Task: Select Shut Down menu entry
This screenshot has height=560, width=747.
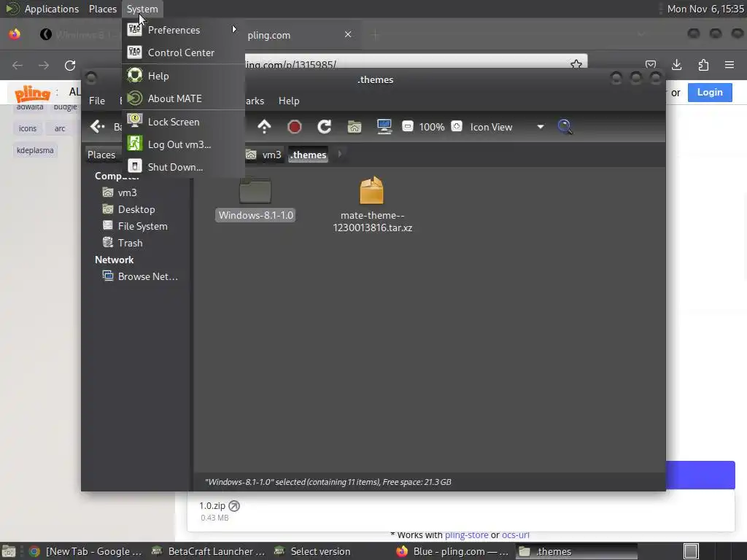Action: [x=183, y=167]
